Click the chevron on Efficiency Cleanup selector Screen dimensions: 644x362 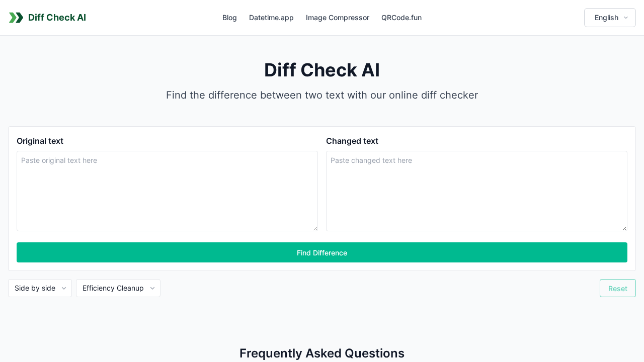152,288
